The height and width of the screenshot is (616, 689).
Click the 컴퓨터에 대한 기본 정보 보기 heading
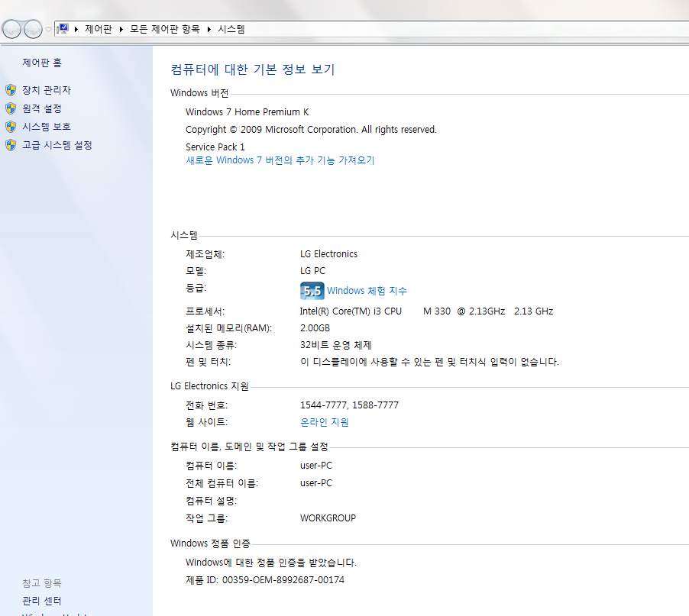(x=253, y=69)
